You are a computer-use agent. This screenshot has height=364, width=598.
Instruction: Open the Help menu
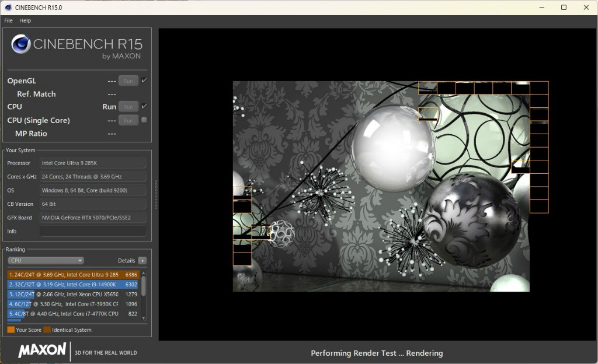pyautogui.click(x=25, y=20)
